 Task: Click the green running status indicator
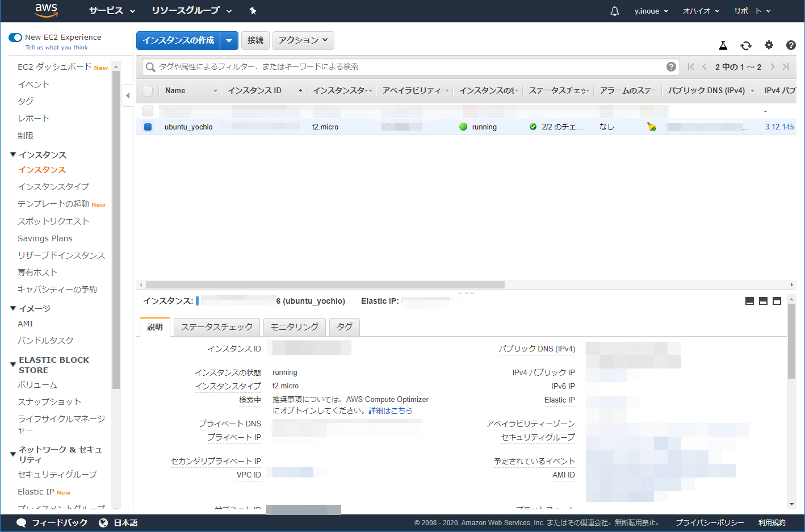[x=463, y=127]
